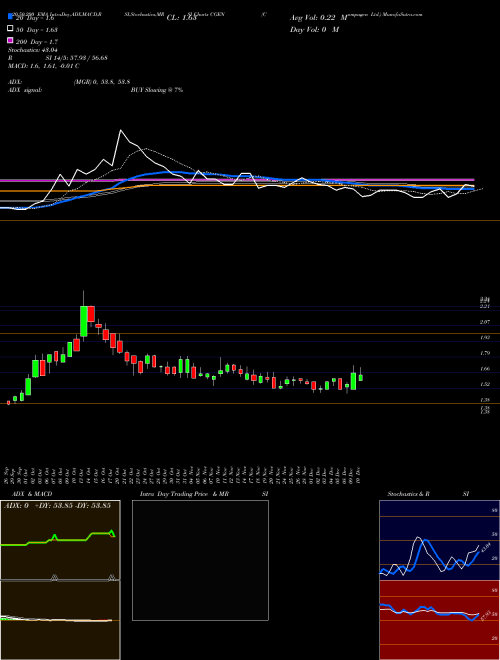Click the tallest green candlestick at the peak
Image resolution: width=500 pixels, height=660 pixels.
[x=84, y=321]
